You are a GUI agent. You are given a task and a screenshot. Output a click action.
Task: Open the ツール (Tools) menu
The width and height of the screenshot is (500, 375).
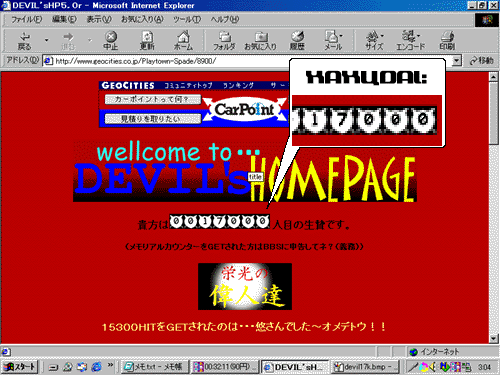(187, 19)
